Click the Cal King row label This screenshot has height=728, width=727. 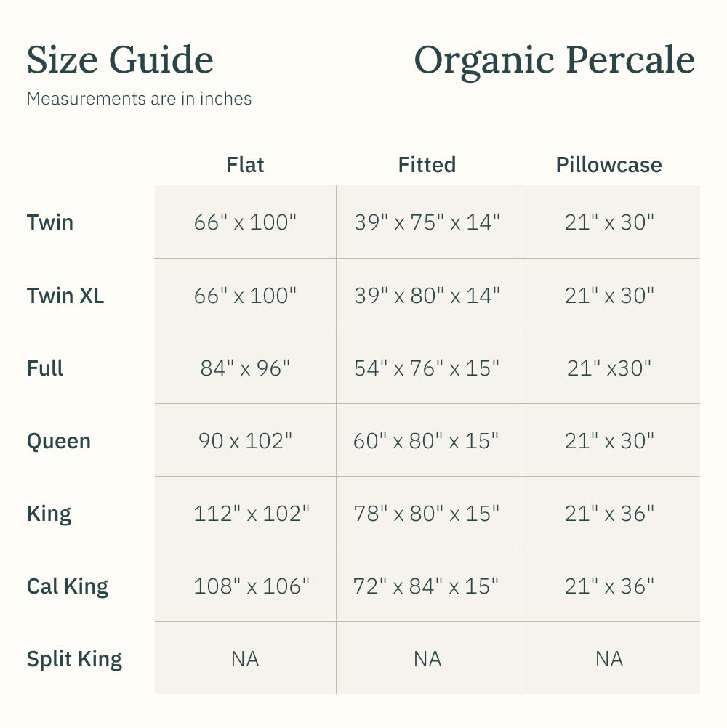pos(68,586)
